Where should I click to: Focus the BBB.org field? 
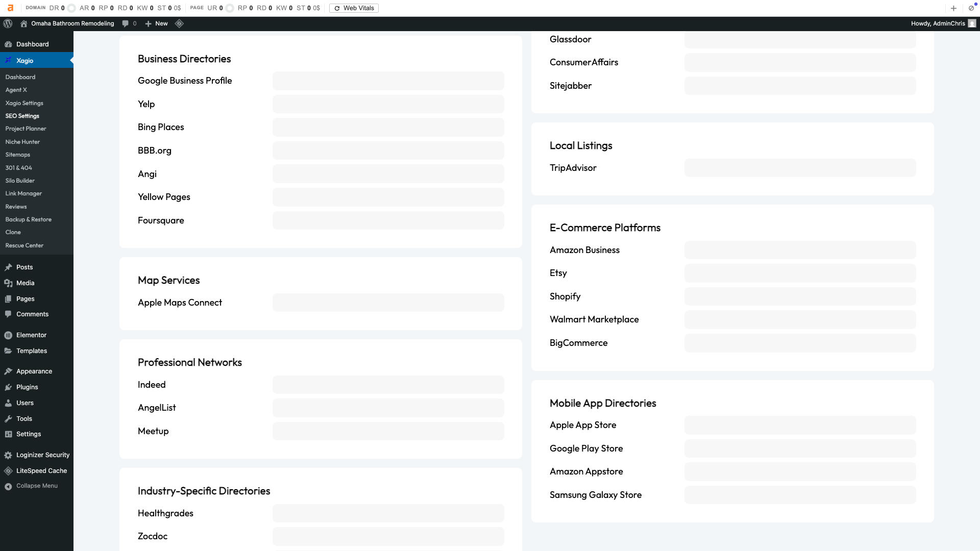click(388, 151)
